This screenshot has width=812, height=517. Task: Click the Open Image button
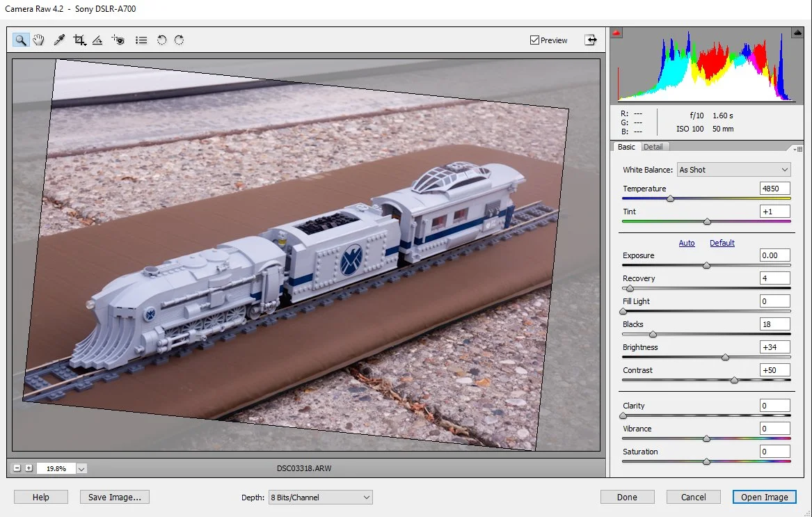click(765, 497)
